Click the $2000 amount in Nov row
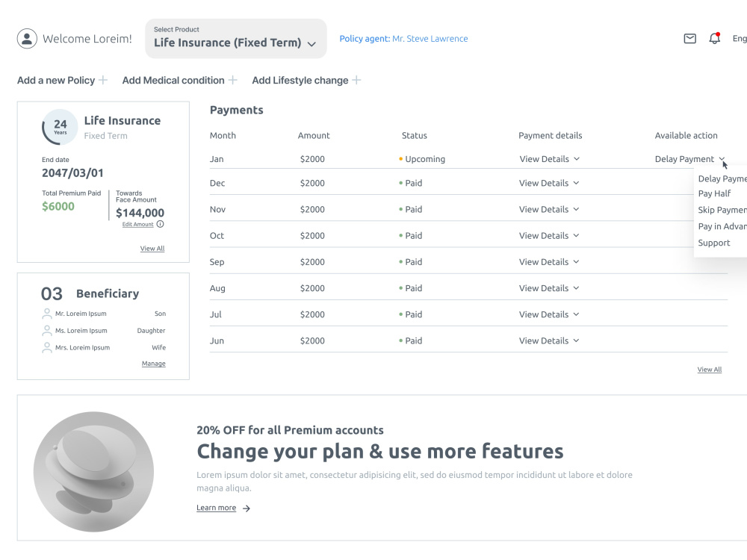Viewport: 747px width, 560px height. (x=312, y=209)
